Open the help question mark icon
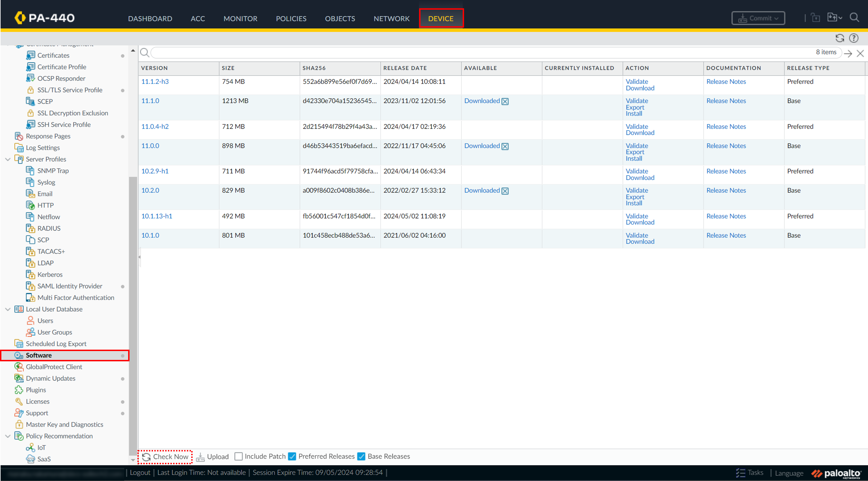Viewport: 868px width, 481px height. point(854,38)
